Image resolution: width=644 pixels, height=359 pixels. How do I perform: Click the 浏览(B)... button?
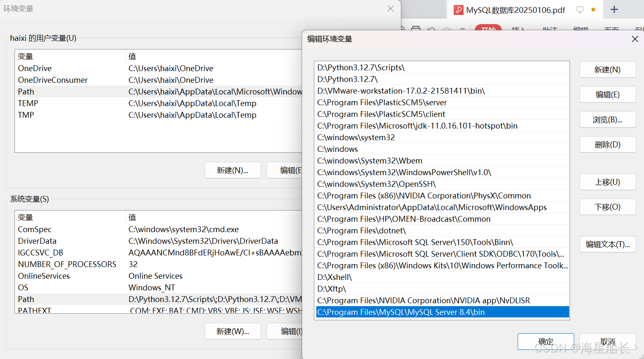(x=607, y=119)
